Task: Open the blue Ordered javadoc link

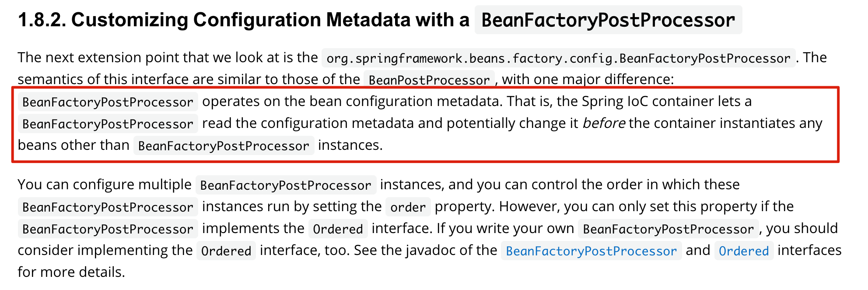Action: (x=744, y=251)
